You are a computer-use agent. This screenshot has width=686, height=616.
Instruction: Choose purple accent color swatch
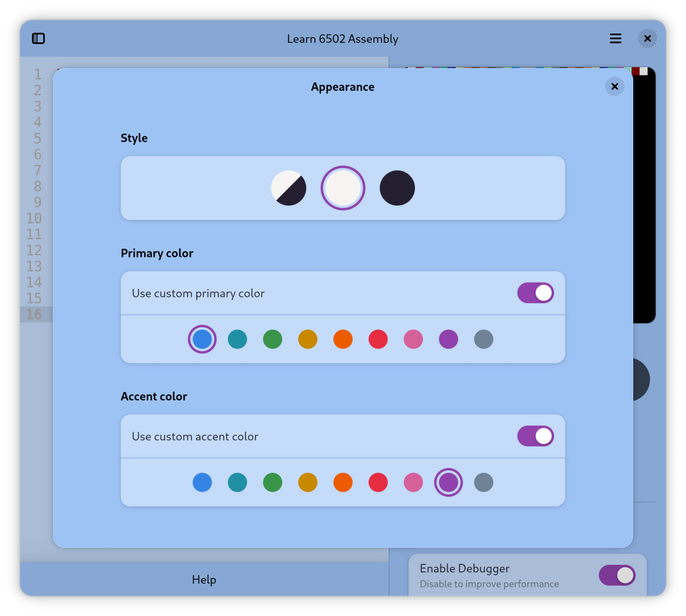point(449,482)
